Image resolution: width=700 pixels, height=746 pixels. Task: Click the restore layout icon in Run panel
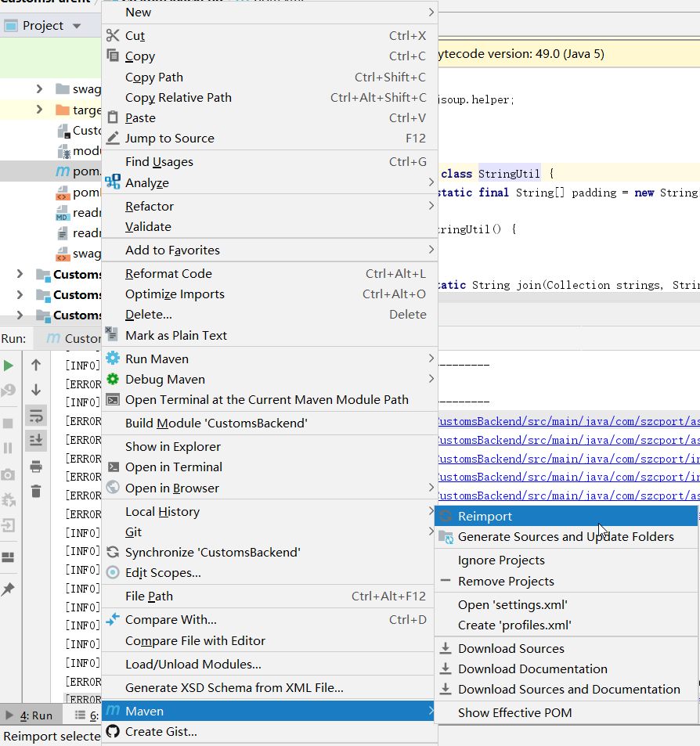pyautogui.click(x=9, y=557)
